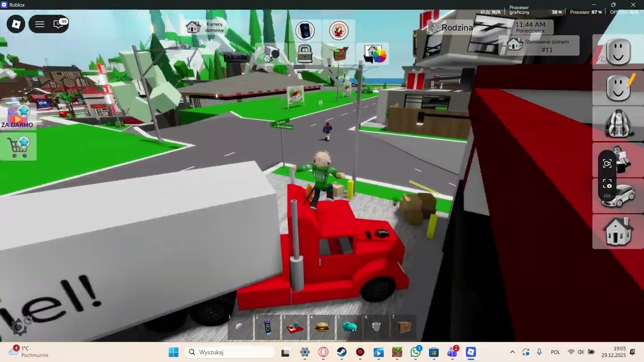Expand the hidden system tray icons
This screenshot has height=362, width=644.
pos(512,352)
